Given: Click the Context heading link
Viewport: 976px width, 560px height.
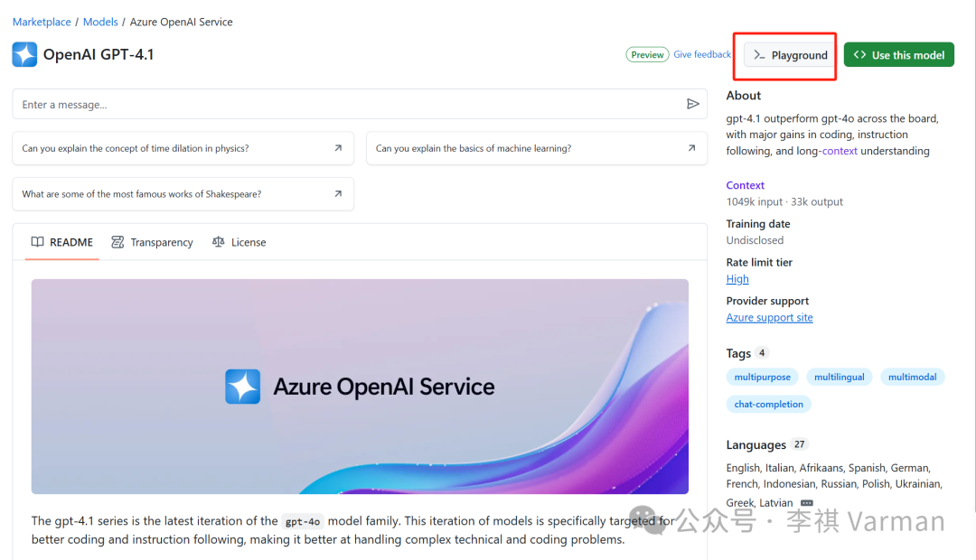Looking at the screenshot, I should tap(745, 185).
